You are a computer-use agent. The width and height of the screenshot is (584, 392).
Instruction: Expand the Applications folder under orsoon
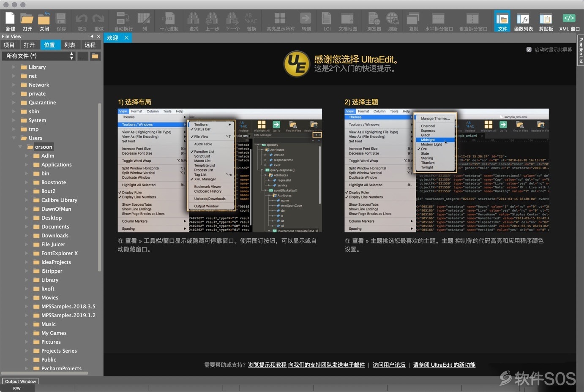tap(26, 165)
